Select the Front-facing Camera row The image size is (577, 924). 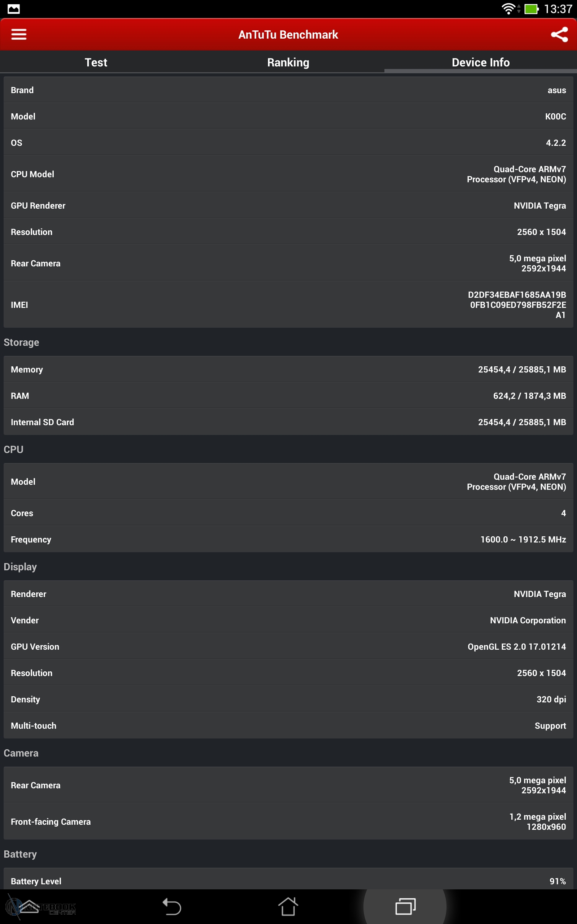pos(288,821)
